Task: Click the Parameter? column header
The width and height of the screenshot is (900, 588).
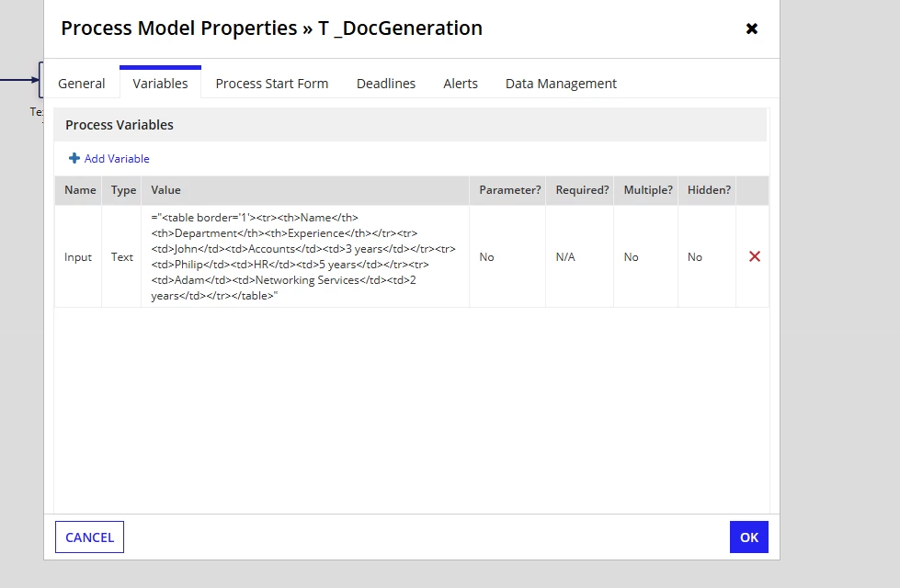Action: coord(509,190)
